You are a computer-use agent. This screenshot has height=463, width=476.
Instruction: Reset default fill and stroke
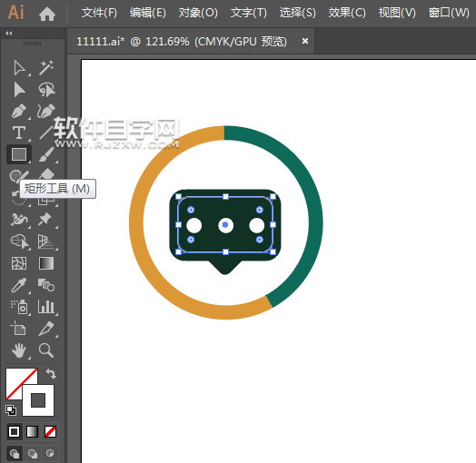pyautogui.click(x=11, y=410)
